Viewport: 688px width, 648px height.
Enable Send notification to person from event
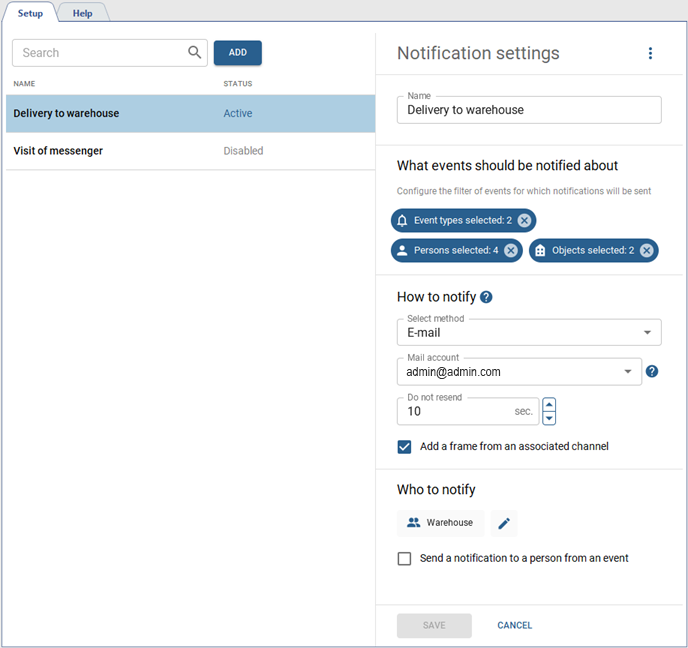405,559
